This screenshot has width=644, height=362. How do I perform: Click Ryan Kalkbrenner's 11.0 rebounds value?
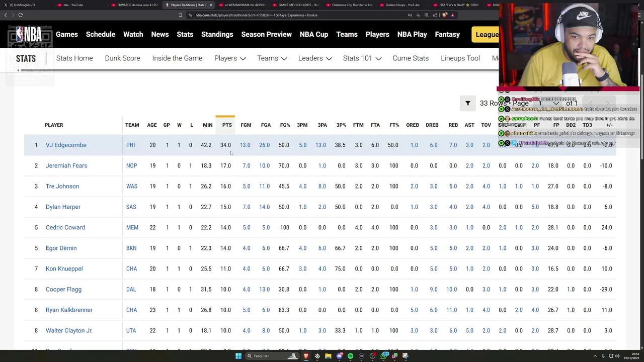[x=452, y=310]
